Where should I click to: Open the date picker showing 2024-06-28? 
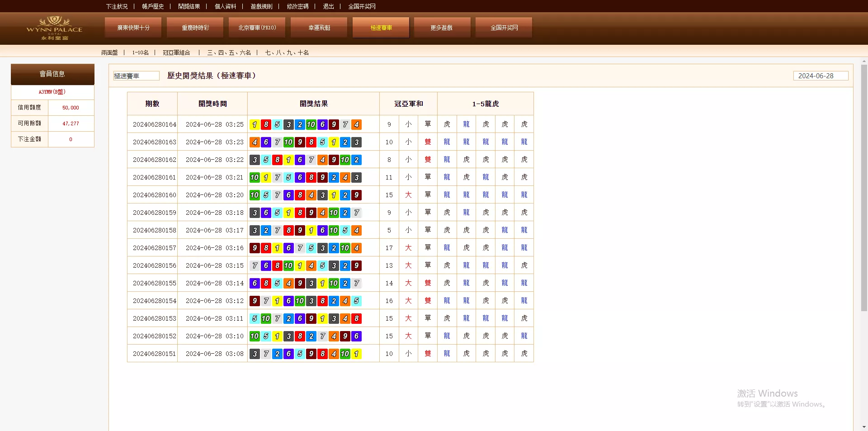[x=821, y=76]
